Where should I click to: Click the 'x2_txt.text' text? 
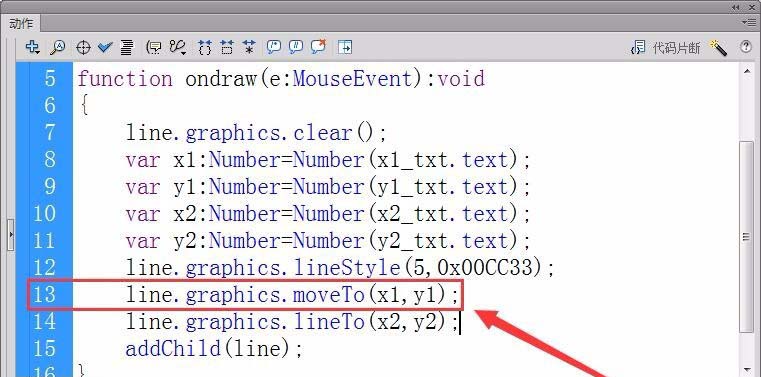(442, 213)
